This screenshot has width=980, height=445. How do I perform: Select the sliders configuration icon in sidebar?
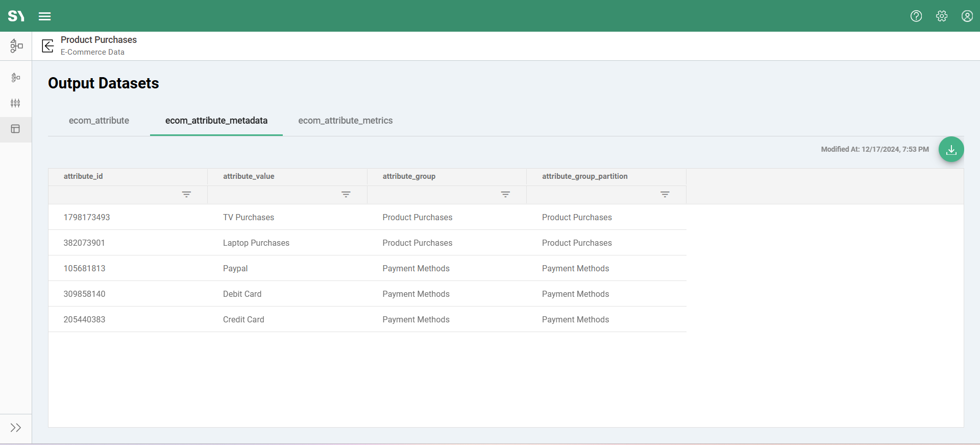(16, 103)
